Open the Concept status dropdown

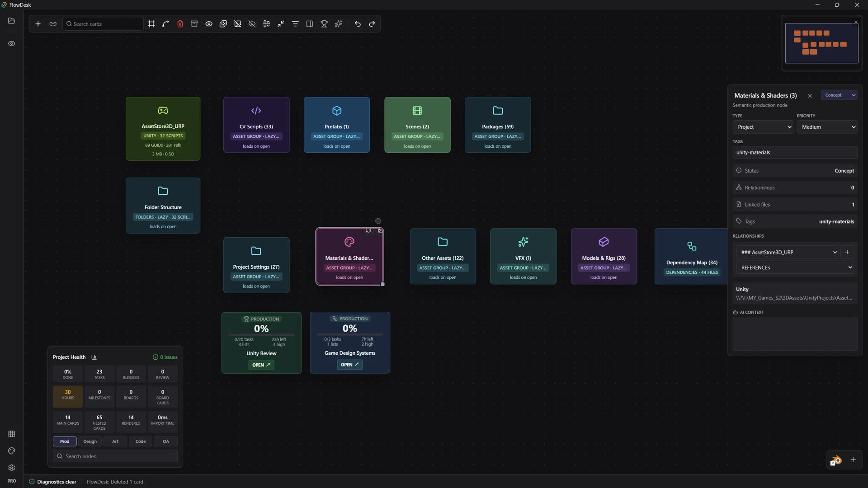click(840, 95)
